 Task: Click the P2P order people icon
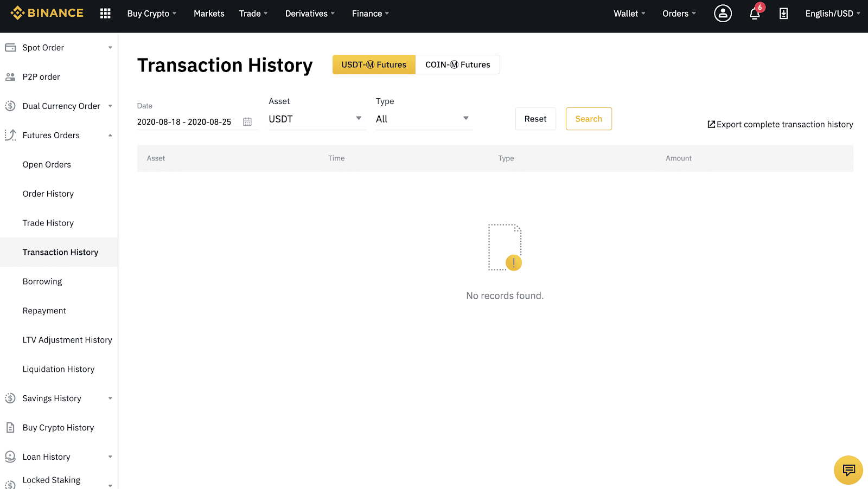(x=10, y=77)
